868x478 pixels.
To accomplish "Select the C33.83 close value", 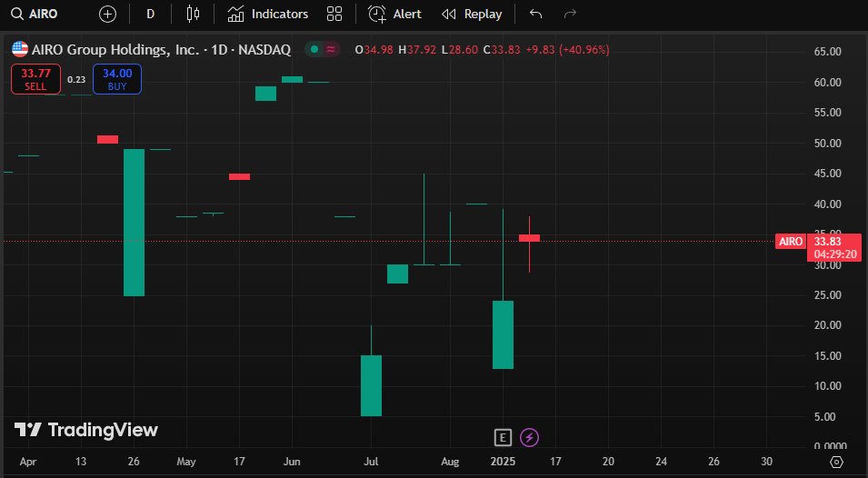I will pyautogui.click(x=502, y=50).
